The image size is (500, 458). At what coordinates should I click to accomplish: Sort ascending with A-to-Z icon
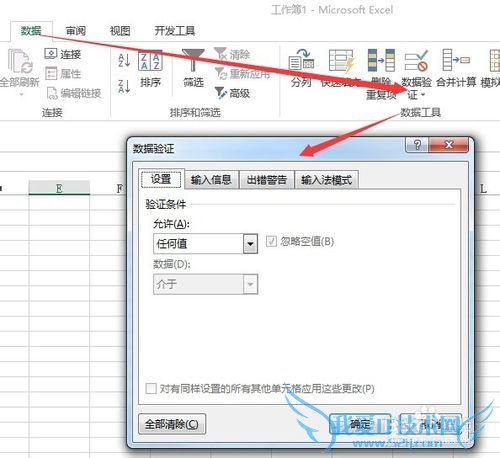124,61
